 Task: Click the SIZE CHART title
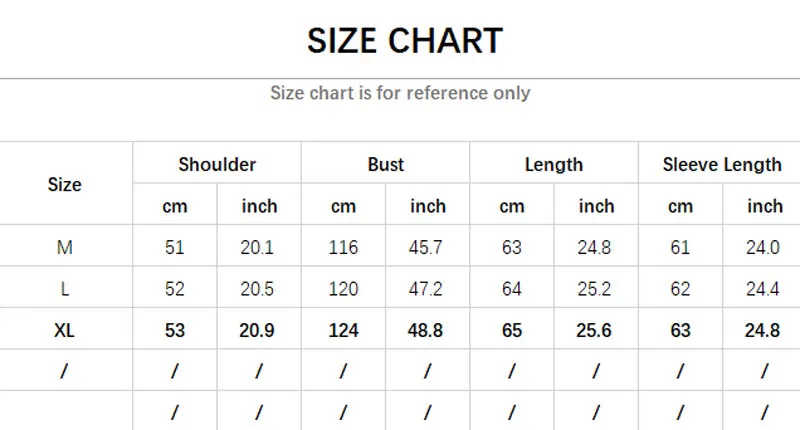click(404, 41)
